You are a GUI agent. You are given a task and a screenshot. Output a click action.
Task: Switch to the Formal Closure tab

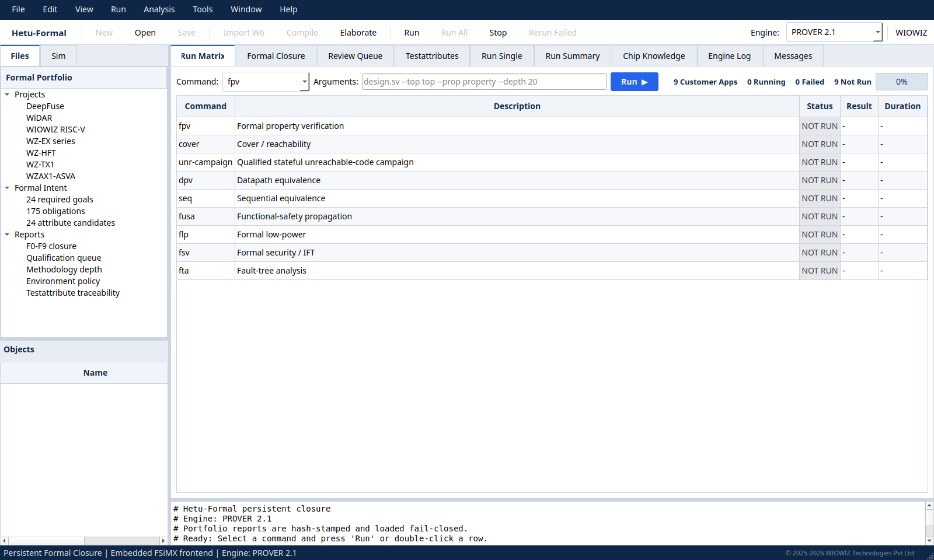(276, 56)
